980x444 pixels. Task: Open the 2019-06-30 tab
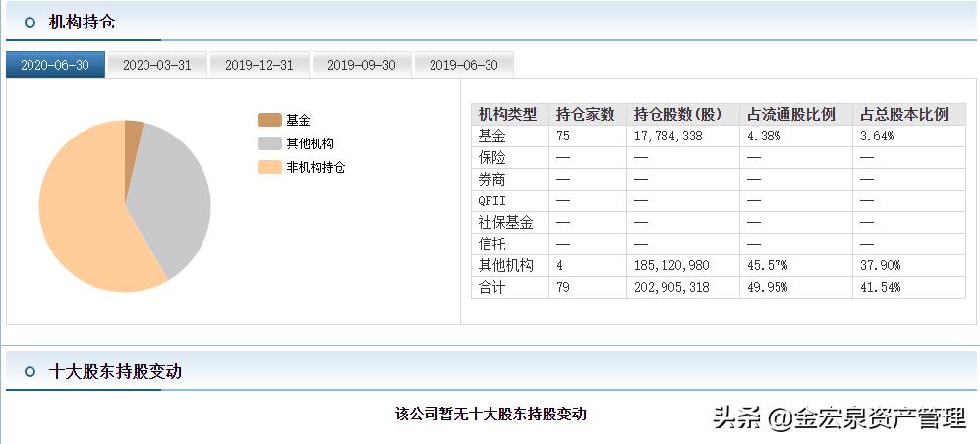point(464,65)
